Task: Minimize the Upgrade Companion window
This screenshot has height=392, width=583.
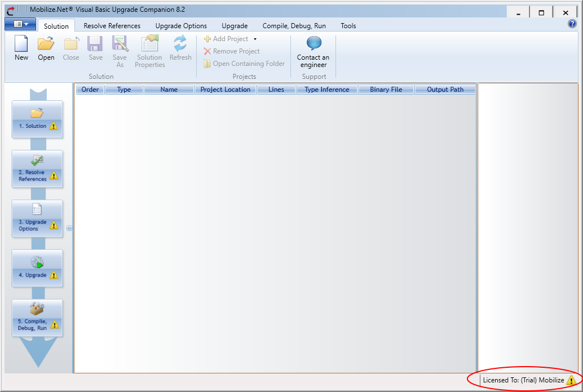Action: point(518,12)
